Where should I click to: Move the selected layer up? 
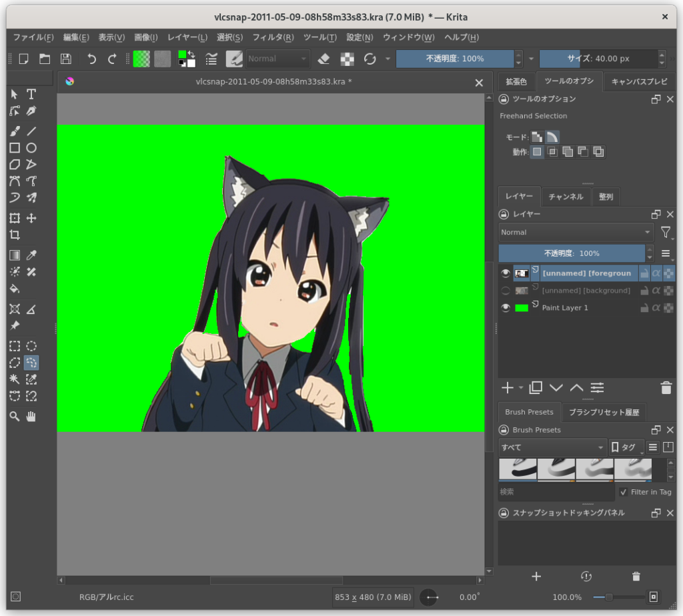pos(577,388)
